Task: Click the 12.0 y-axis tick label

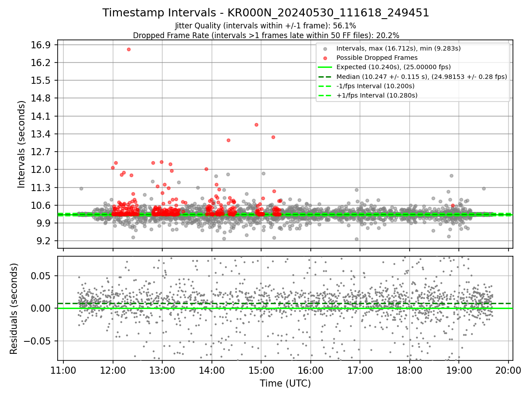Action: click(42, 169)
